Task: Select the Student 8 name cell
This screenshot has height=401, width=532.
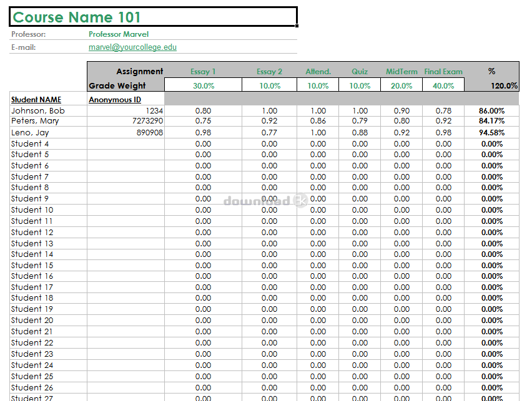Action: point(48,188)
